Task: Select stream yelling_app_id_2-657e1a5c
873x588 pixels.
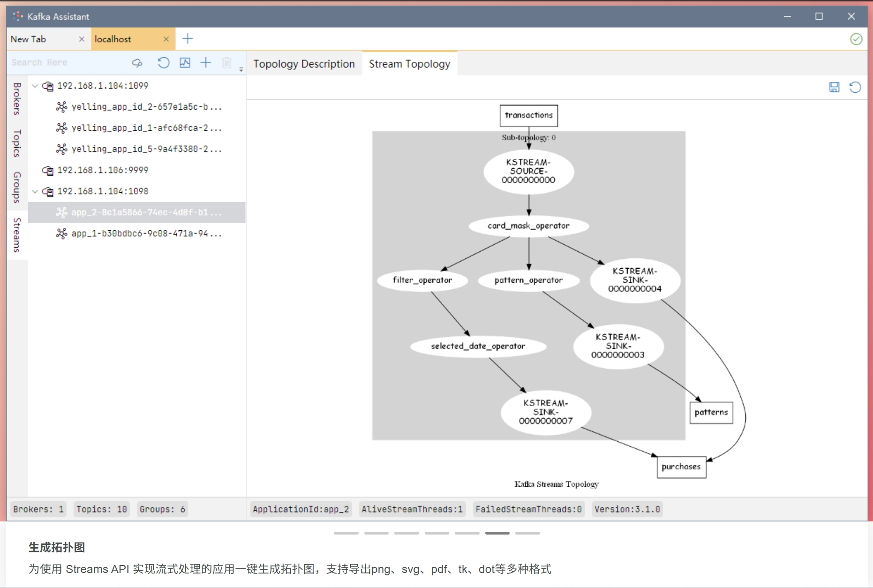Action: pyautogui.click(x=146, y=107)
